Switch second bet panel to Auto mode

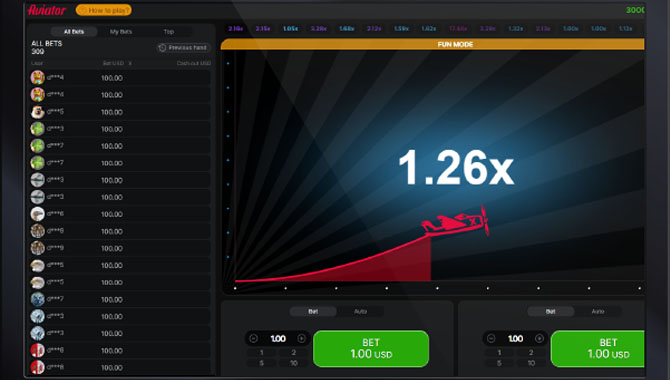tap(598, 312)
